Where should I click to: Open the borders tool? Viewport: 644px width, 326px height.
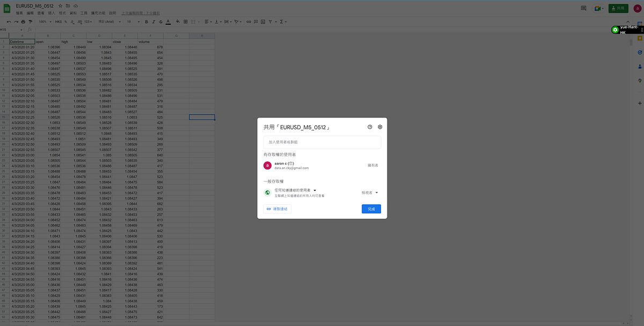[185, 21]
